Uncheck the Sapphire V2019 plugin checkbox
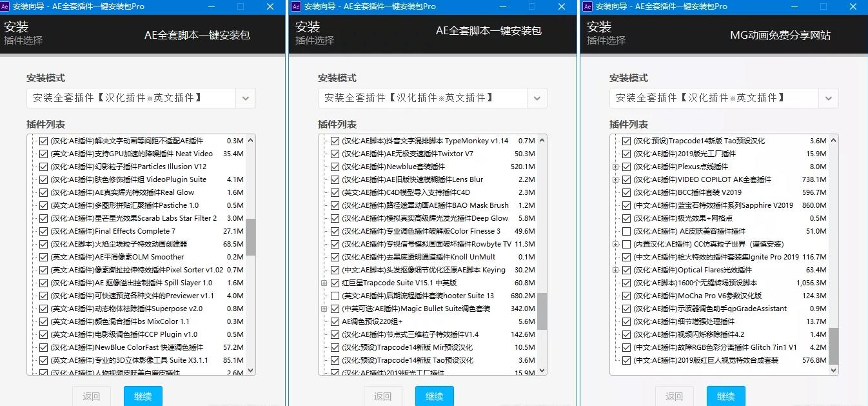The width and height of the screenshot is (868, 406). 627,205
